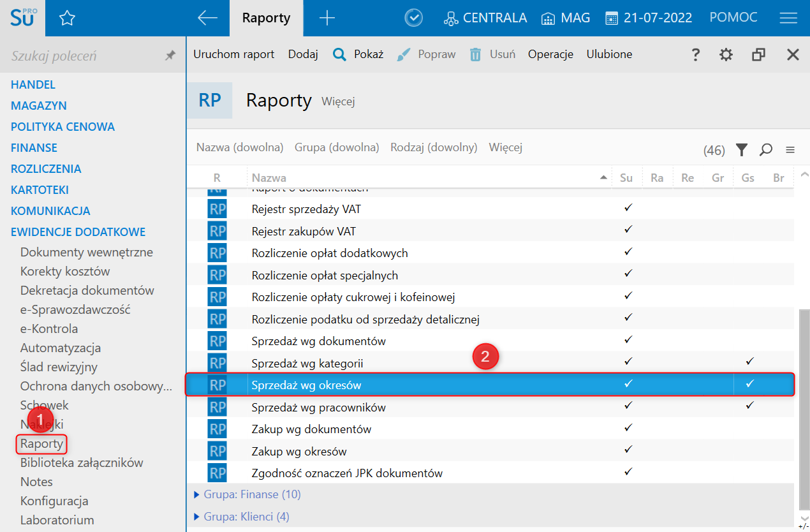The width and height of the screenshot is (810, 532).
Task: Click the RP icon beside Rejestr sprzedaży VAT
Action: click(x=217, y=209)
